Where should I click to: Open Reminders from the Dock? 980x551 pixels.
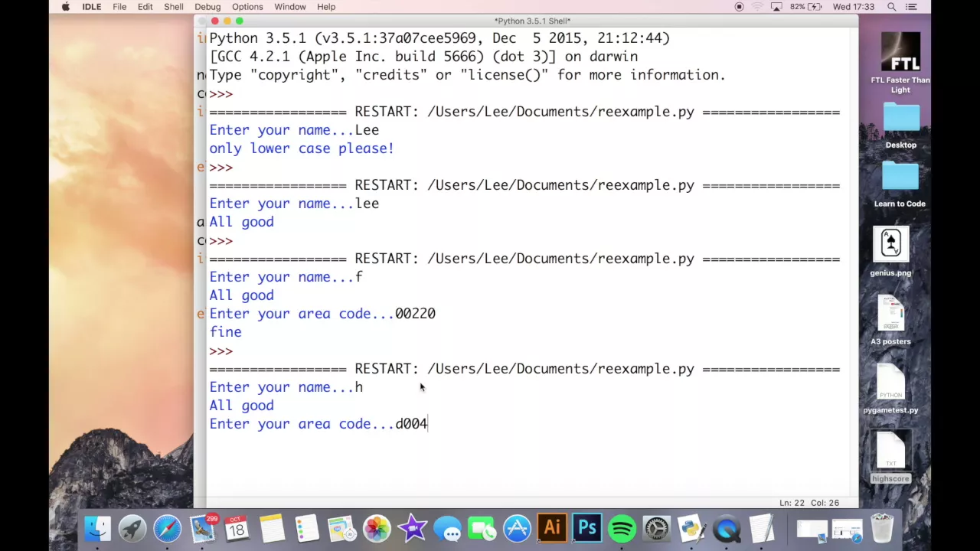[306, 529]
